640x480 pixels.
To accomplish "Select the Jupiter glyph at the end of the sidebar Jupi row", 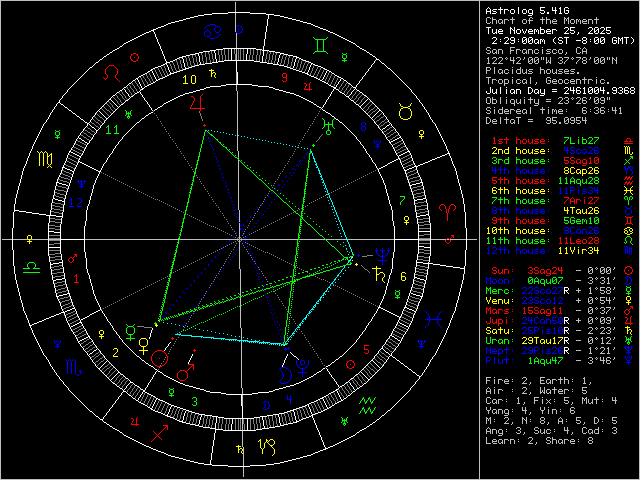I will (629, 321).
